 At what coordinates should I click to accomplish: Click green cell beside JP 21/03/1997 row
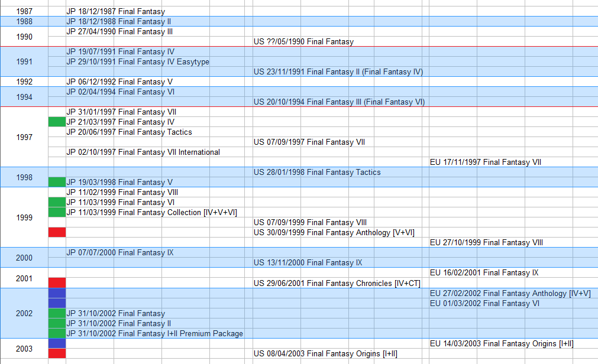(x=57, y=122)
